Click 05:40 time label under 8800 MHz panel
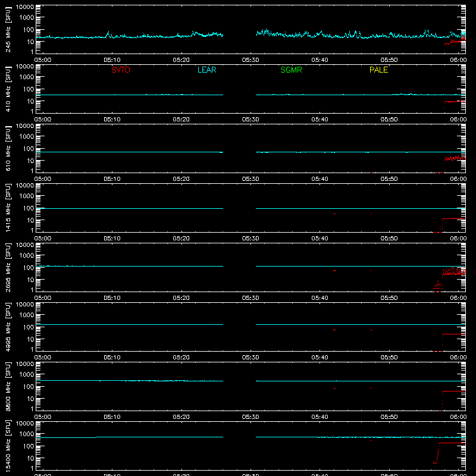Image resolution: width=476 pixels, height=476 pixels. pos(320,417)
